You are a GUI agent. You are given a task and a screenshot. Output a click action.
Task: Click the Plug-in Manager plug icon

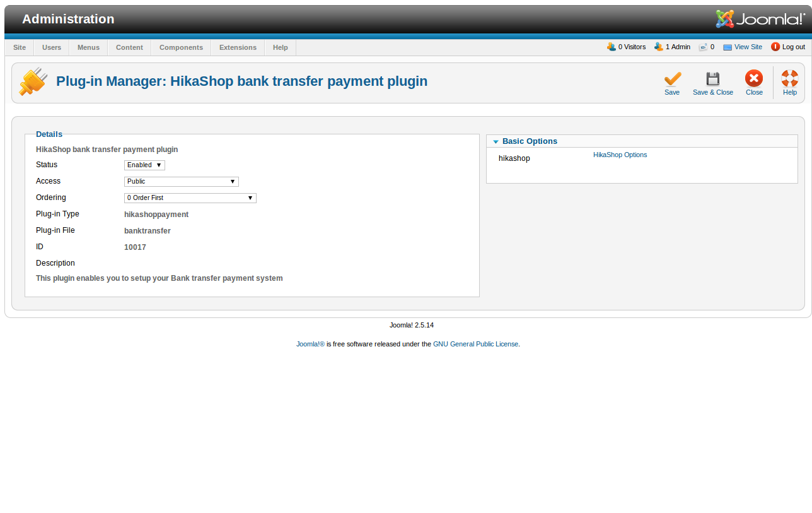[x=33, y=82]
